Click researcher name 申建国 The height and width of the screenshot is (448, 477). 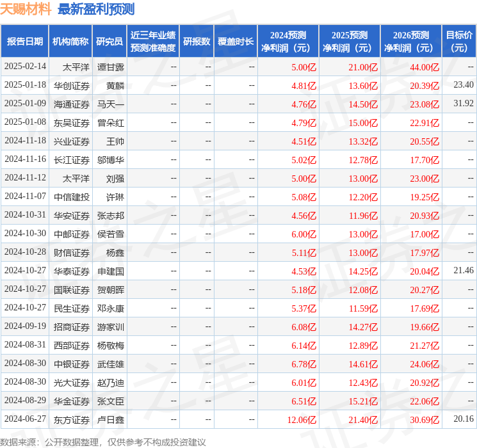coord(110,271)
